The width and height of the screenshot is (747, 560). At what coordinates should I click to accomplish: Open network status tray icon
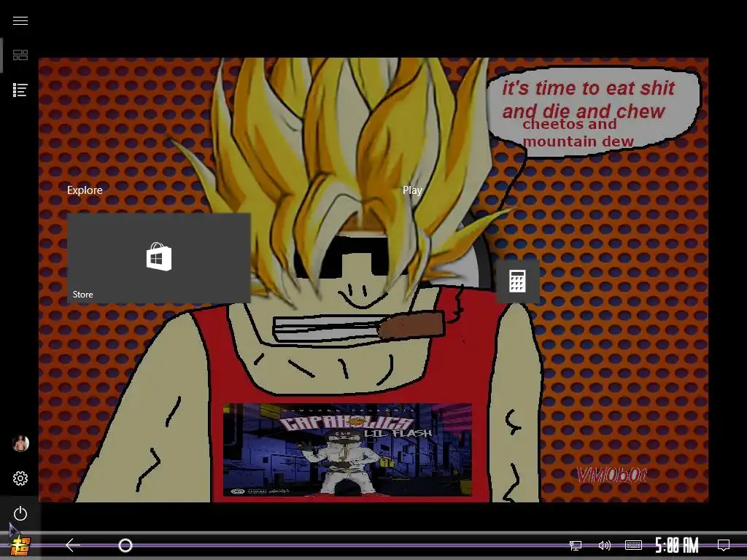[576, 545]
